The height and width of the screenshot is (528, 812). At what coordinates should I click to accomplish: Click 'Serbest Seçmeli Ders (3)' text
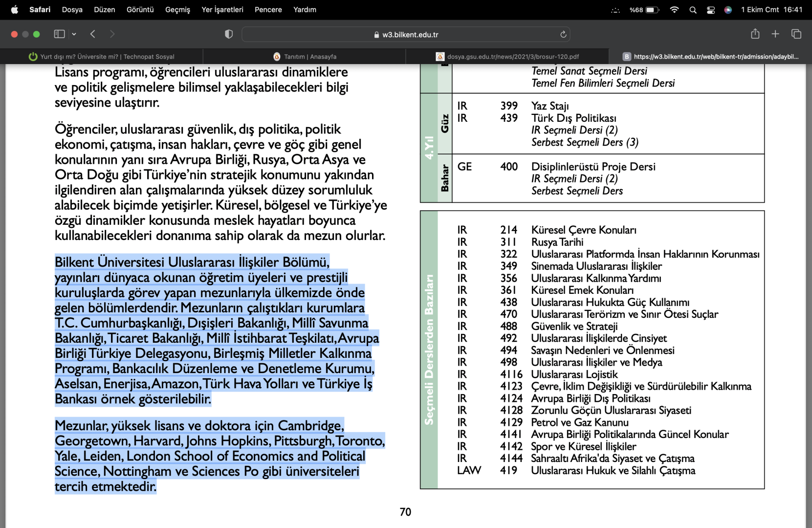point(585,142)
